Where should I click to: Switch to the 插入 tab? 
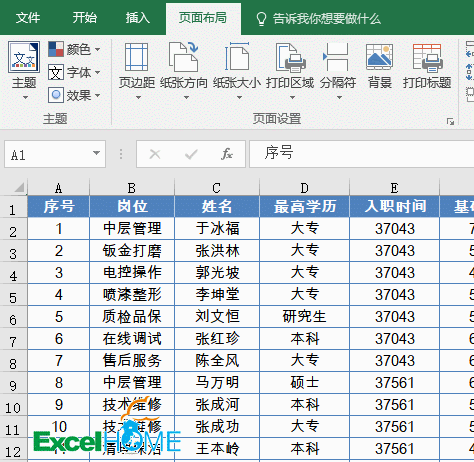pos(138,18)
